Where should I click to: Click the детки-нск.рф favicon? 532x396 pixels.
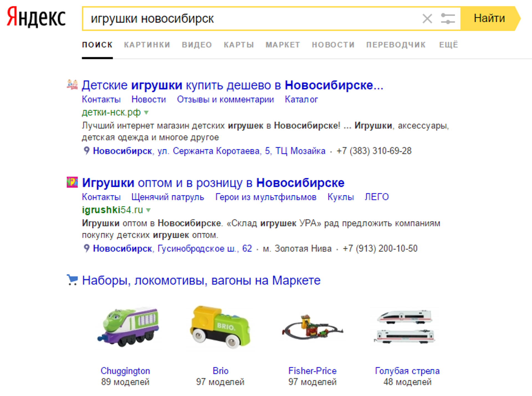(x=72, y=85)
